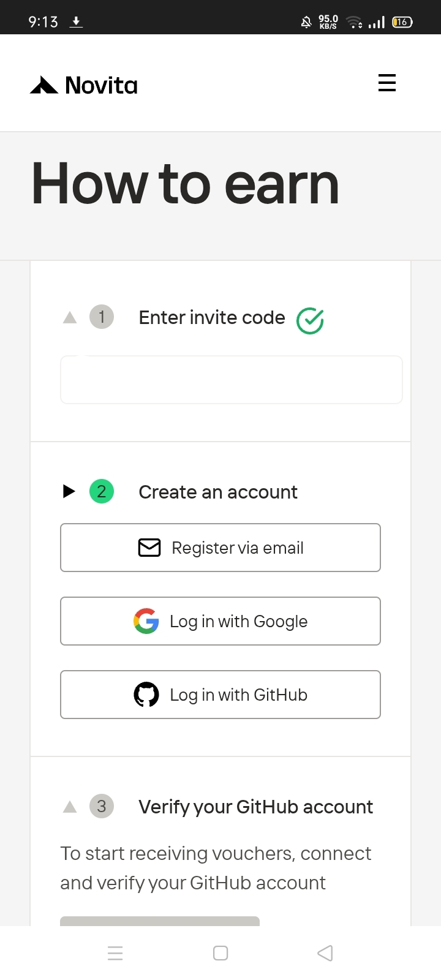Click the step 3 number badge

(102, 806)
